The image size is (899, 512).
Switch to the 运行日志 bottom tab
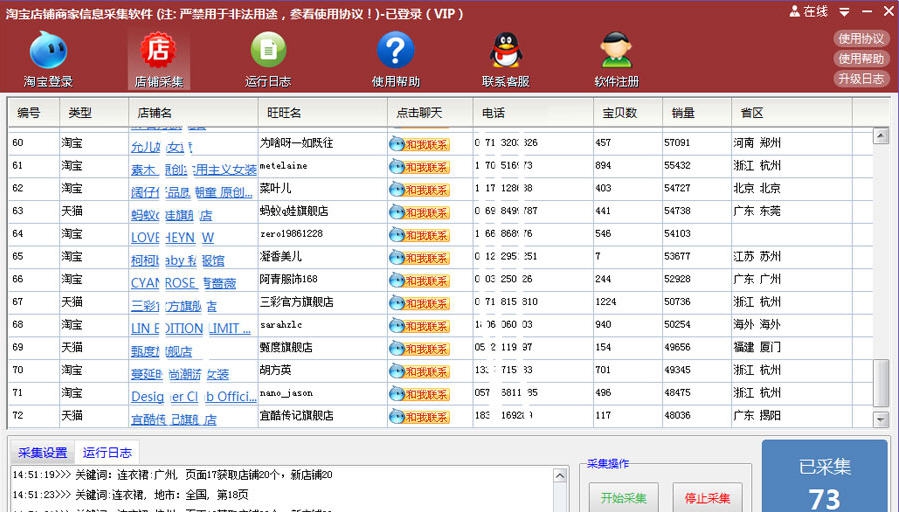pyautogui.click(x=107, y=452)
